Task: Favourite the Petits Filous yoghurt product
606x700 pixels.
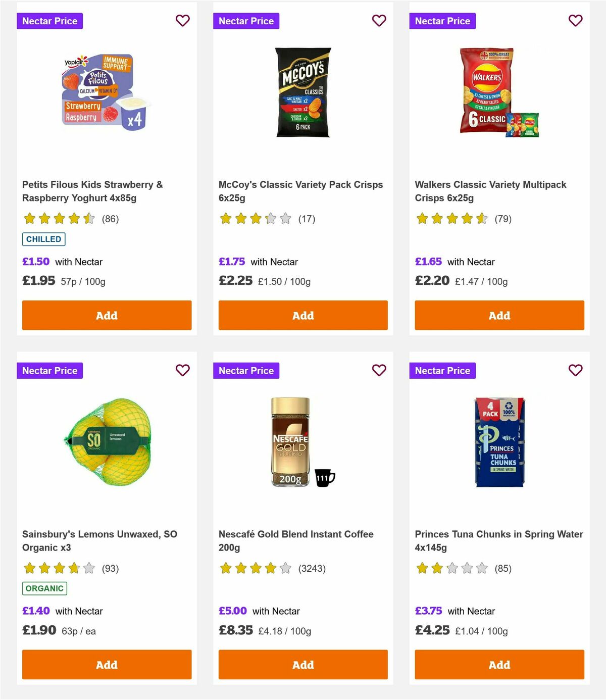Action: point(182,21)
